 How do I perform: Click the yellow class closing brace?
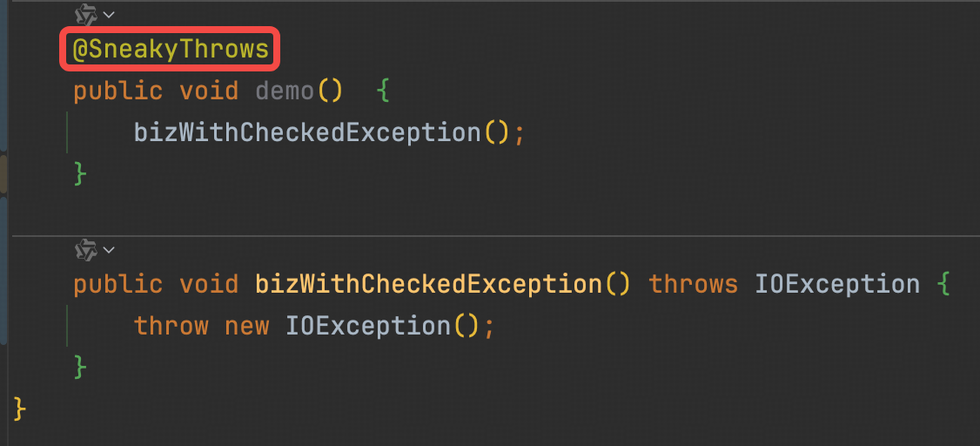(19, 409)
